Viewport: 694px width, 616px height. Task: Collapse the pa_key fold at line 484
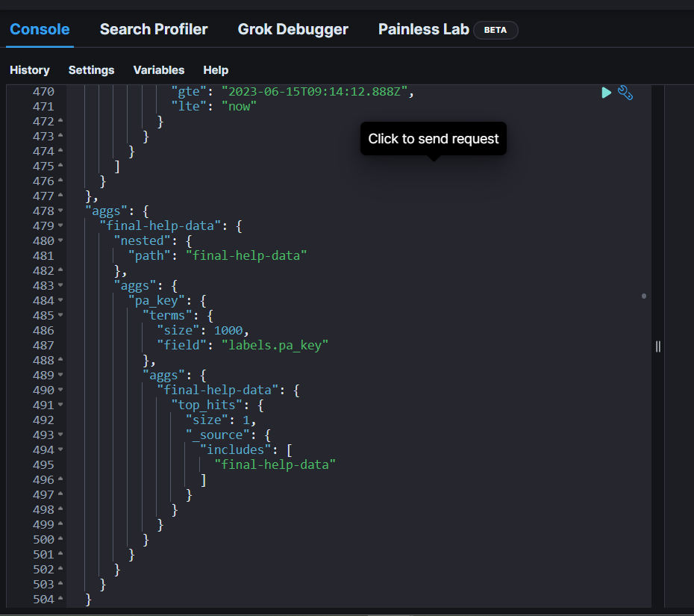[x=60, y=300]
